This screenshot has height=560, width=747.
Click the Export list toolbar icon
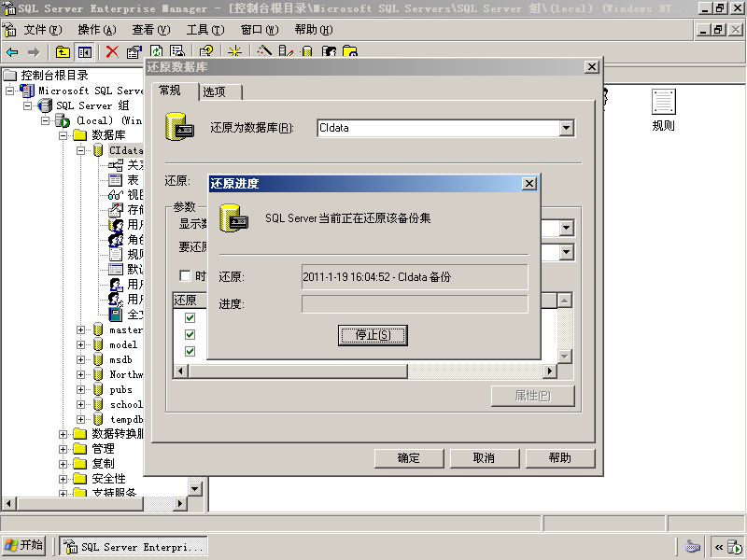click(177, 51)
